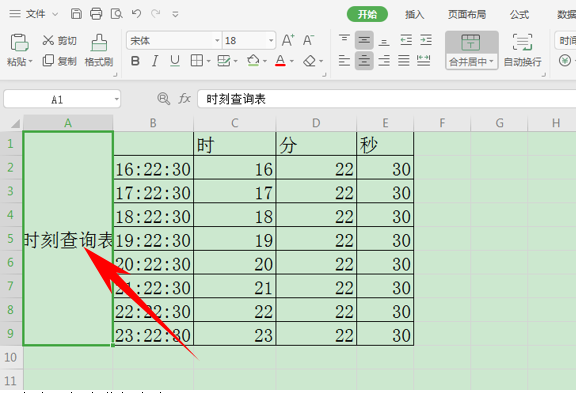Apply red font color
The width and height of the screenshot is (576, 393).
point(280,61)
